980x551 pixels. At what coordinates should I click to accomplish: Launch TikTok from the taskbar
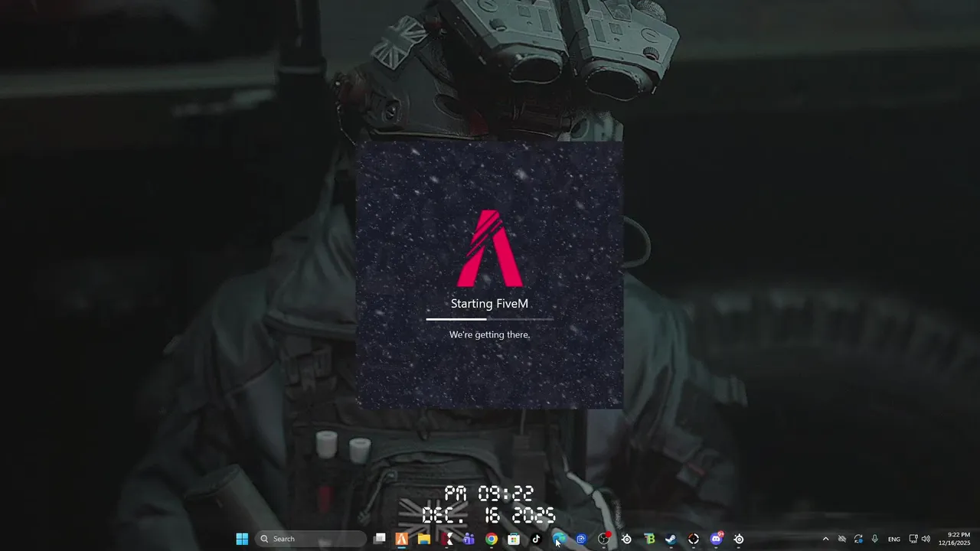pos(536,539)
